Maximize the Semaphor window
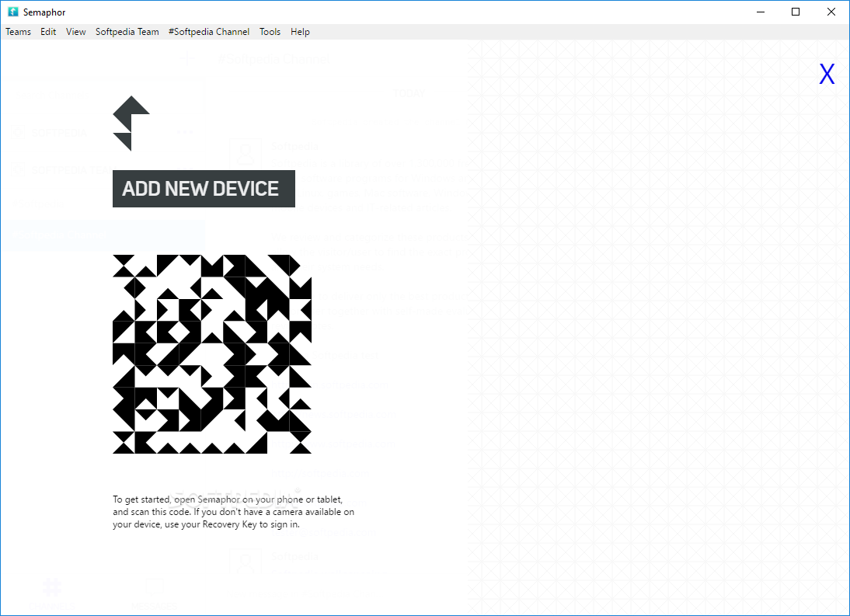The height and width of the screenshot is (616, 850). click(796, 12)
